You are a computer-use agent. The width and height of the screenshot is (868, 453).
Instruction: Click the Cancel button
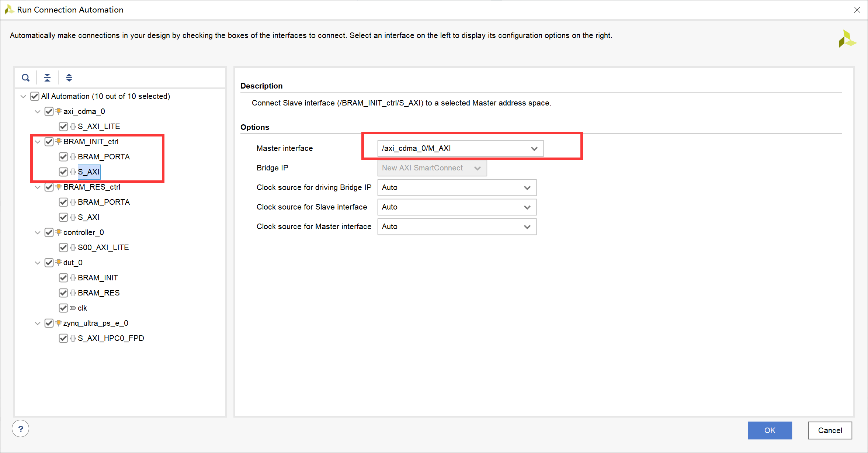[x=830, y=430]
